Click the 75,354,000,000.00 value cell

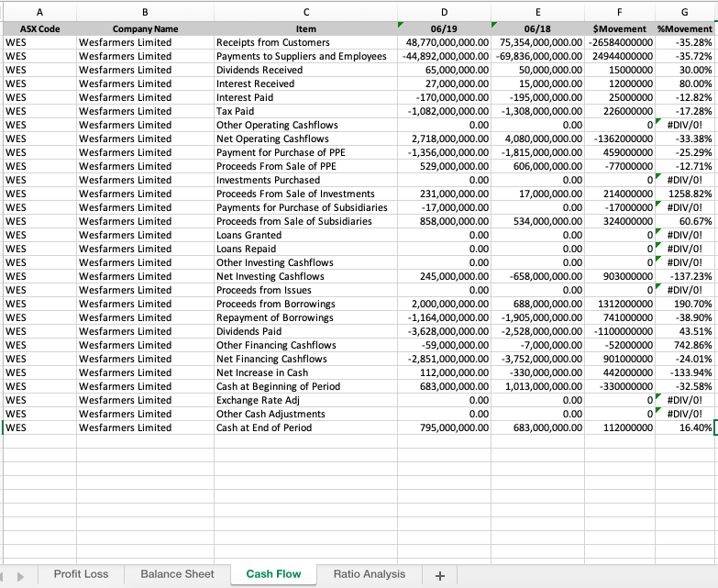tap(537, 42)
